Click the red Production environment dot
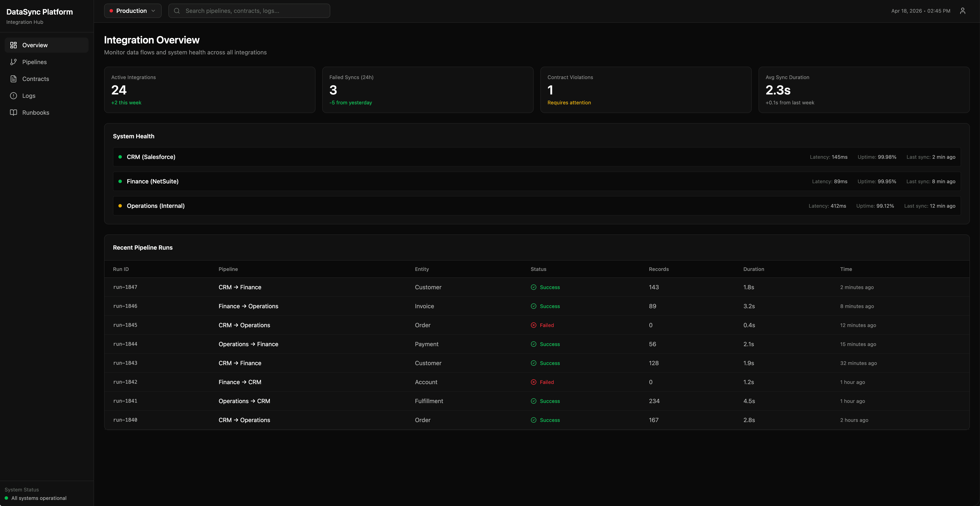980x506 pixels. 111,11
